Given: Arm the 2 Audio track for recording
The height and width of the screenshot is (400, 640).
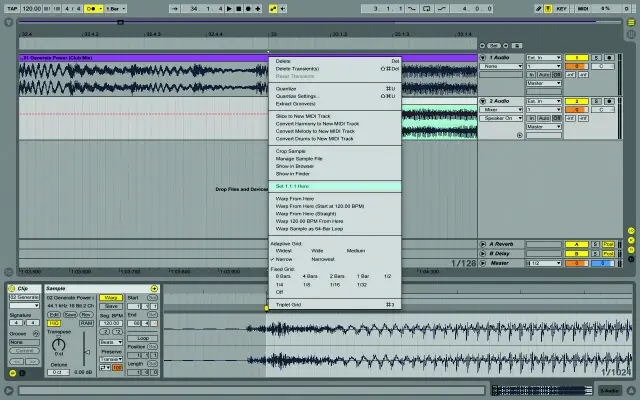Looking at the screenshot, I should click(x=609, y=101).
